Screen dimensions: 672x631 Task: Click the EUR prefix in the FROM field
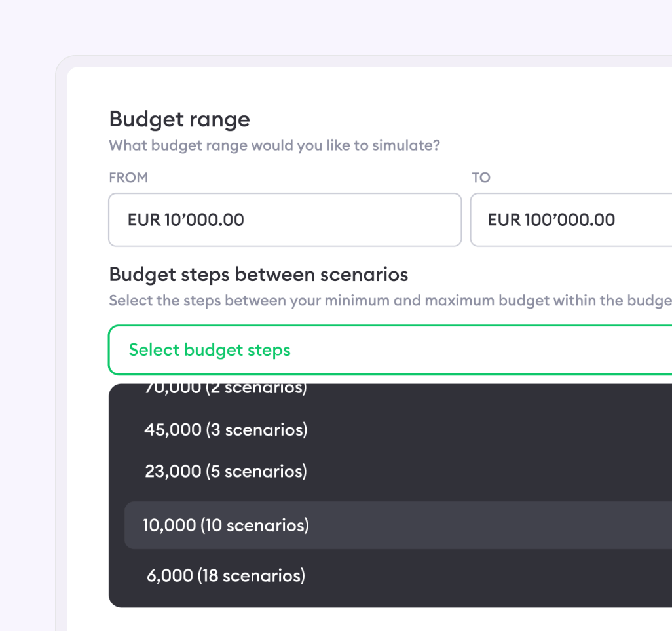pyautogui.click(x=143, y=220)
